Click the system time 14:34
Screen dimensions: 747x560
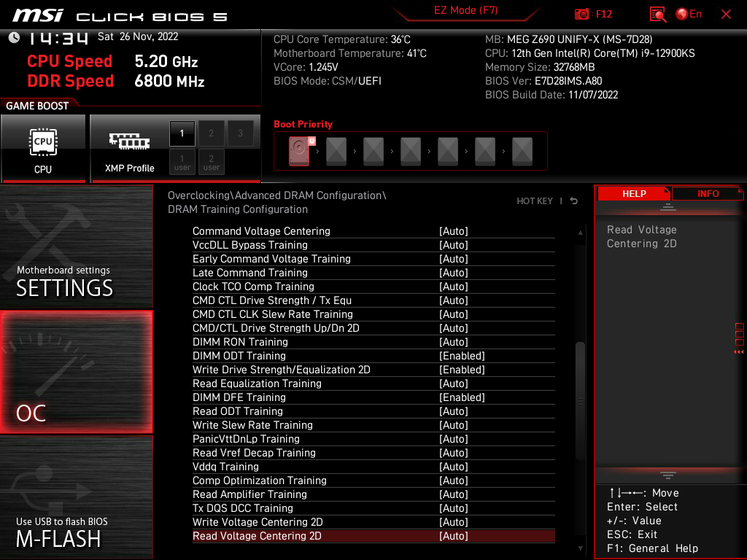point(58,39)
